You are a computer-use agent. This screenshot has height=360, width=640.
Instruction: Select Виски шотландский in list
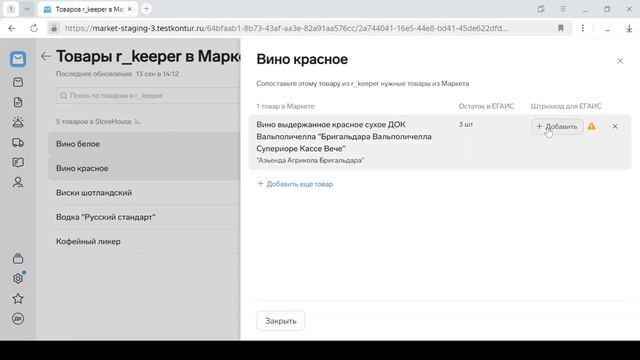[144, 193]
